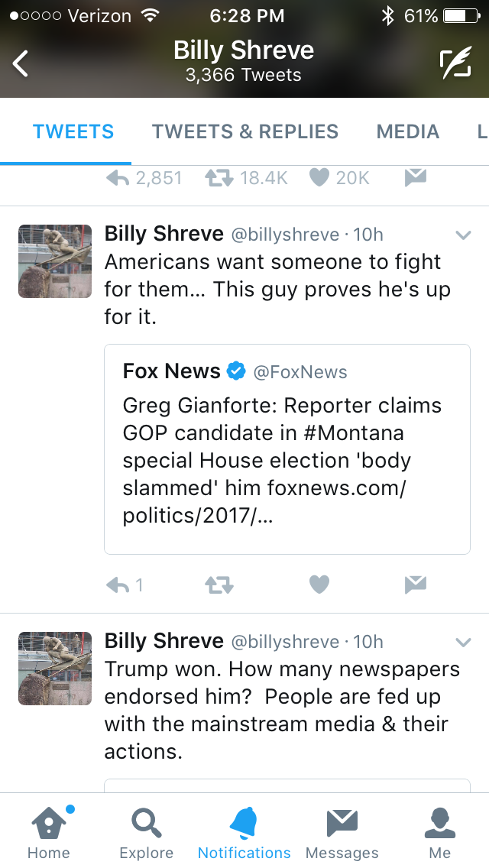The width and height of the screenshot is (489, 868).
Task: Open the Me profile tab
Action: tap(439, 831)
